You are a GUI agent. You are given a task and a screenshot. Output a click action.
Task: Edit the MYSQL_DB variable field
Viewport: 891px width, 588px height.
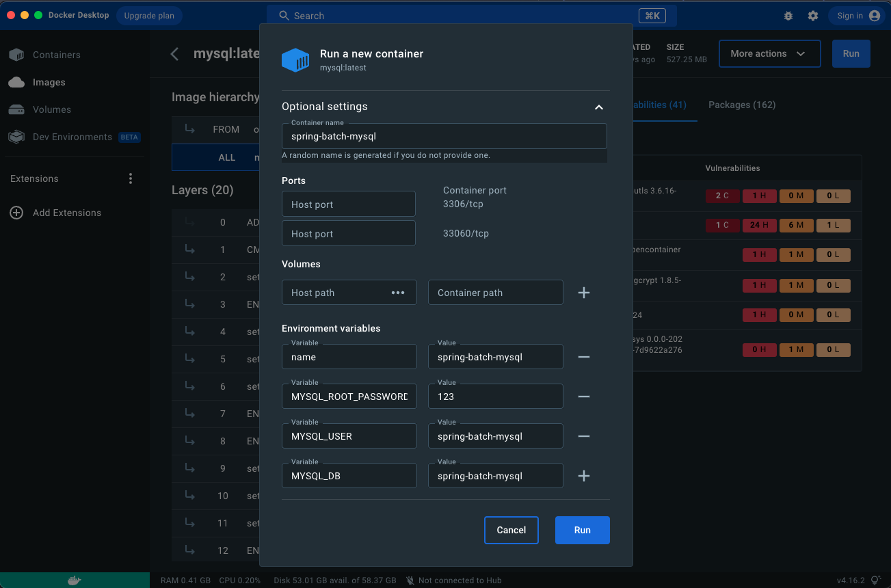349,476
